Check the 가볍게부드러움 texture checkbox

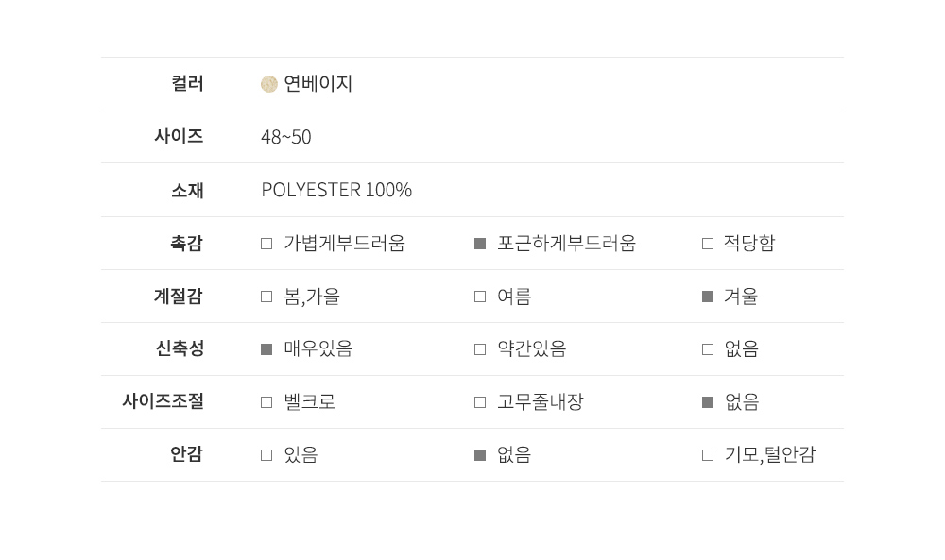(266, 244)
